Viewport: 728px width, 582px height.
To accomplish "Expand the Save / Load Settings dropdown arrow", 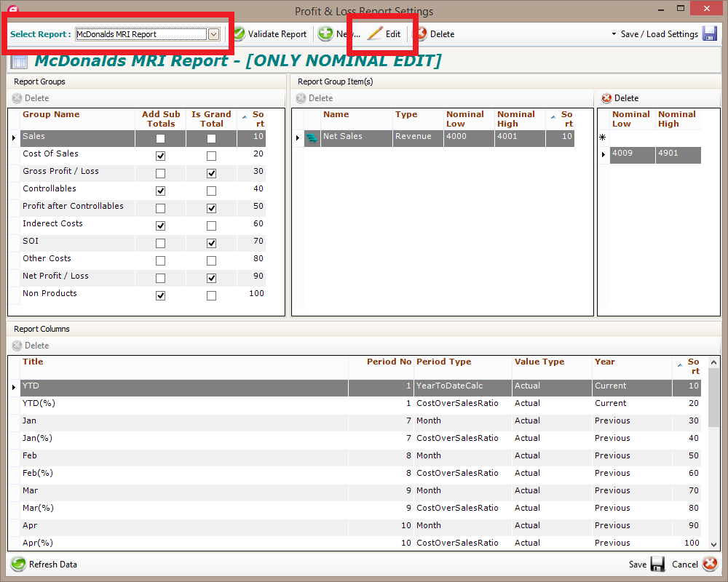I will tap(614, 34).
